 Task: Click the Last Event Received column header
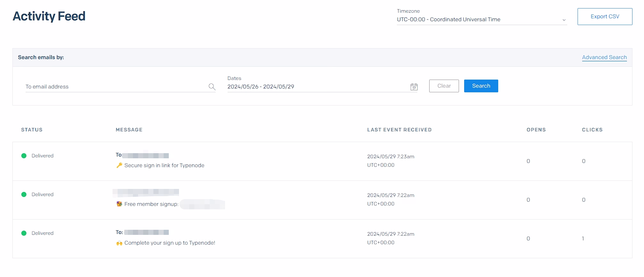399,130
